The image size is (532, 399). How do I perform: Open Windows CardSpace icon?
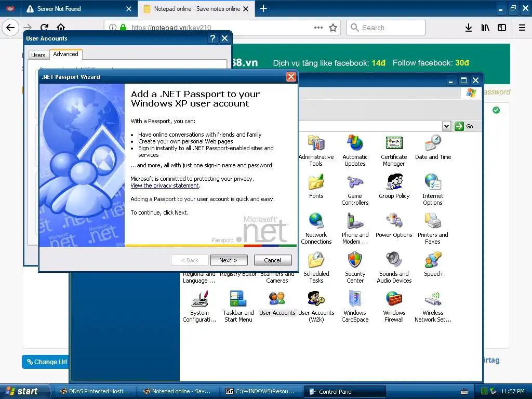[355, 307]
